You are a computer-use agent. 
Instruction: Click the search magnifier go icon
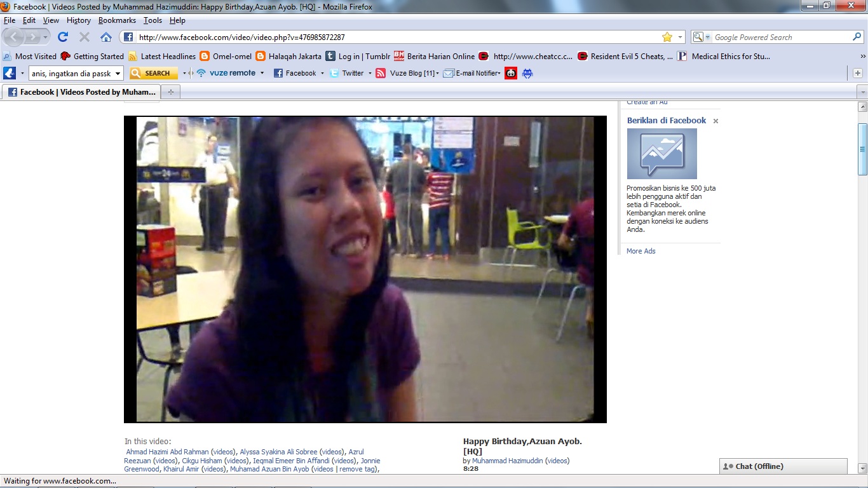[857, 37]
